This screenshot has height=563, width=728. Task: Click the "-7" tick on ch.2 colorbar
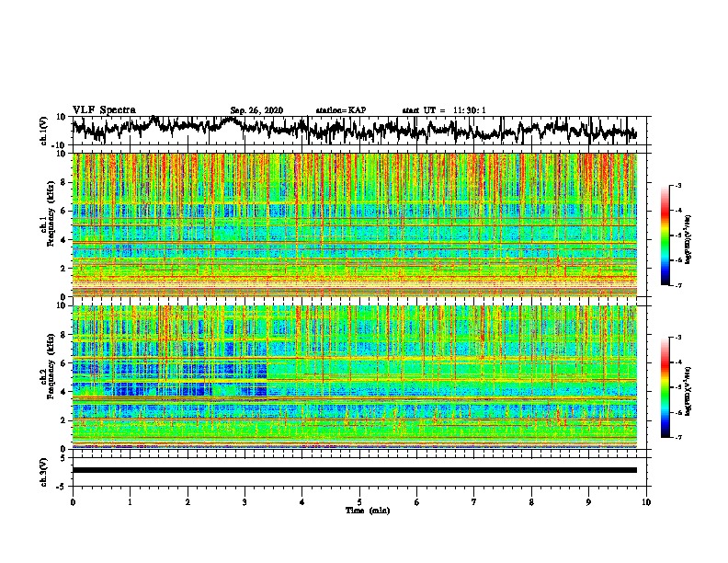click(x=677, y=438)
